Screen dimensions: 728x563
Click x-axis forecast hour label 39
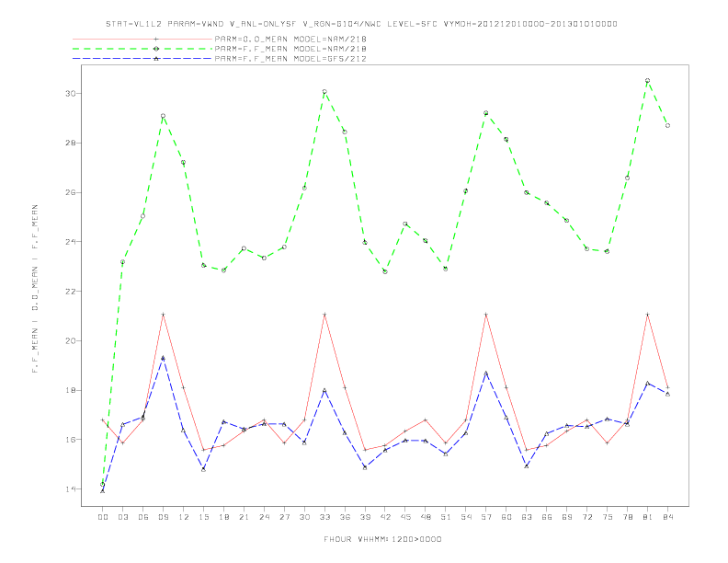[x=365, y=517]
